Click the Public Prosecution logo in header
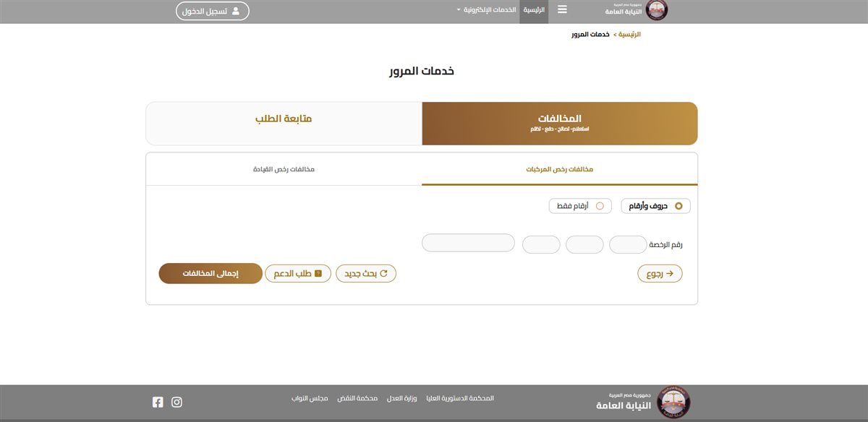Viewport: 868px width, 422px height. pos(657,10)
